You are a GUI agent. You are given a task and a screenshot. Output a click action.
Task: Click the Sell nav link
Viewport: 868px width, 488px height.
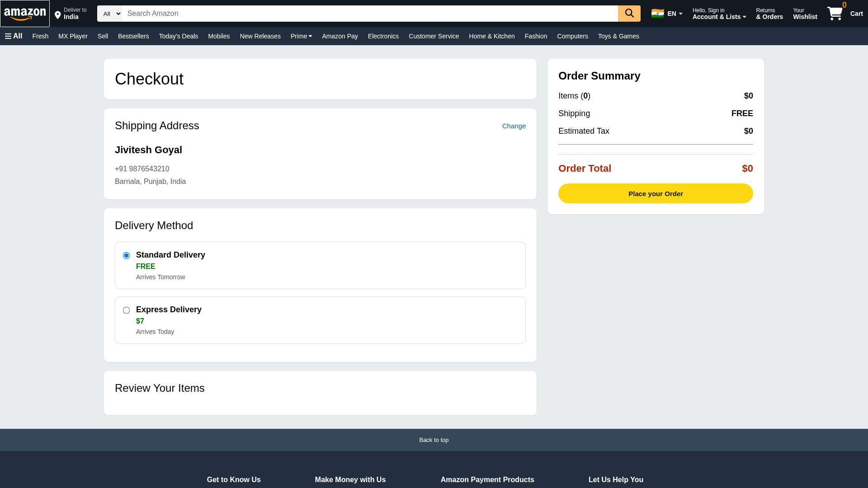[103, 36]
